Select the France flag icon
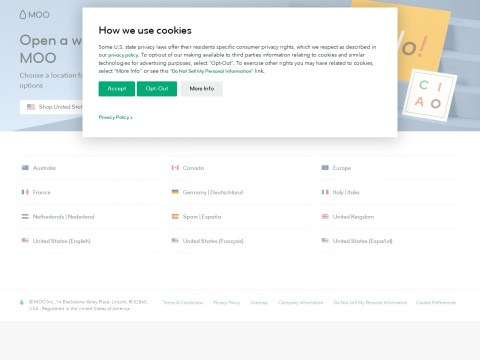The image size is (480, 360). click(x=25, y=192)
